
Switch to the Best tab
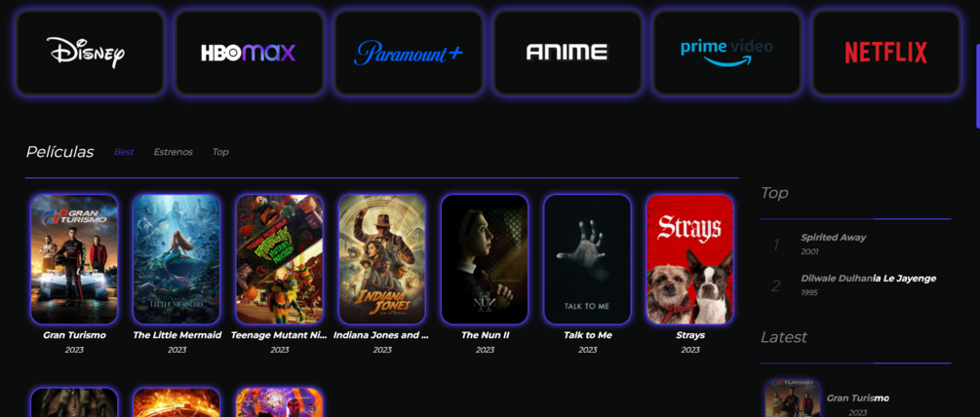pos(124,152)
